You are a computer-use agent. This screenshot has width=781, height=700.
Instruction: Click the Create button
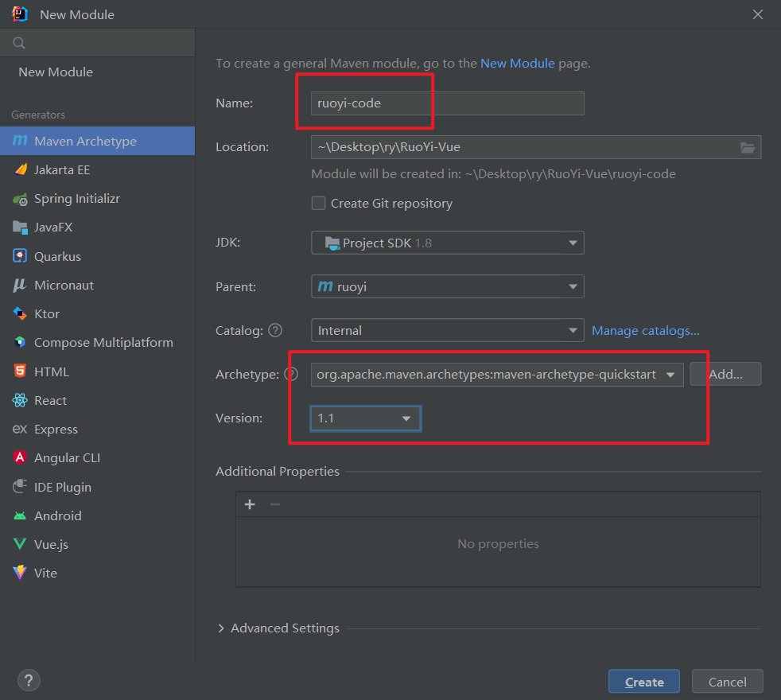pyautogui.click(x=644, y=682)
